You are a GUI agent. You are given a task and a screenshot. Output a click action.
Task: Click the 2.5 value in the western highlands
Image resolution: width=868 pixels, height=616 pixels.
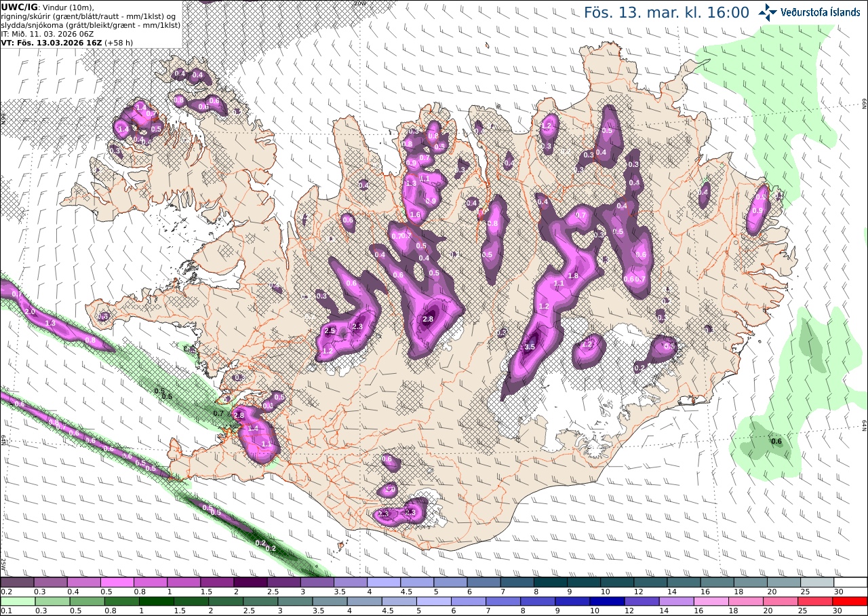pyautogui.click(x=330, y=330)
